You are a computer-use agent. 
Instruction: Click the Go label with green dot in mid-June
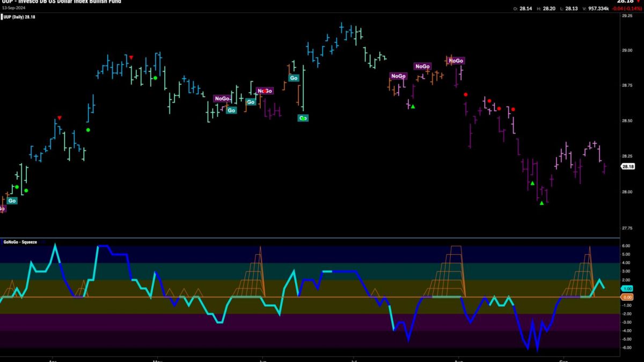pyautogui.click(x=303, y=118)
